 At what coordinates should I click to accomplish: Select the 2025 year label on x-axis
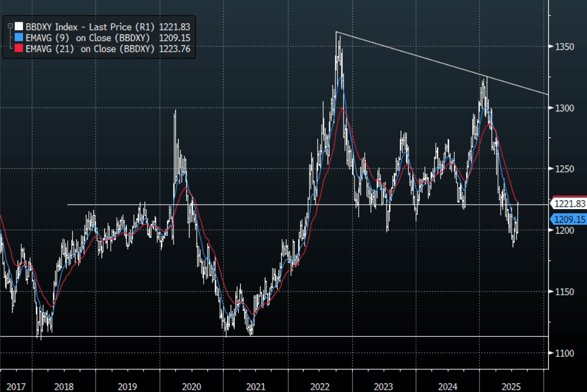(512, 386)
